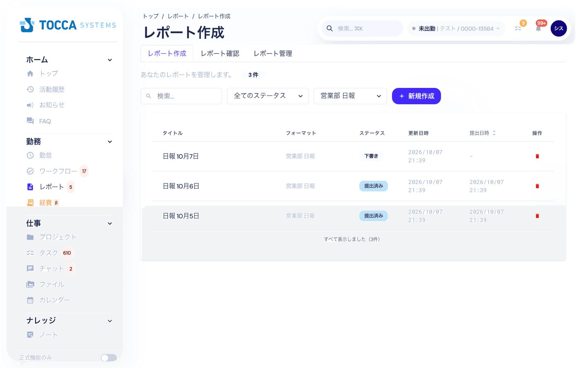588x368 pixels.
Task: Click the report list 検索 input field
Action: click(x=181, y=96)
